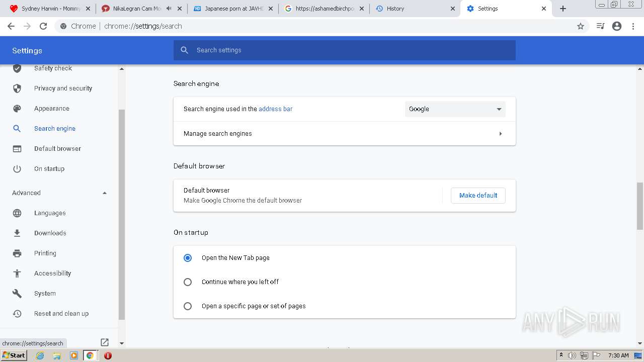Reload the current page
Image resolution: width=644 pixels, height=362 pixels.
pos(43,26)
